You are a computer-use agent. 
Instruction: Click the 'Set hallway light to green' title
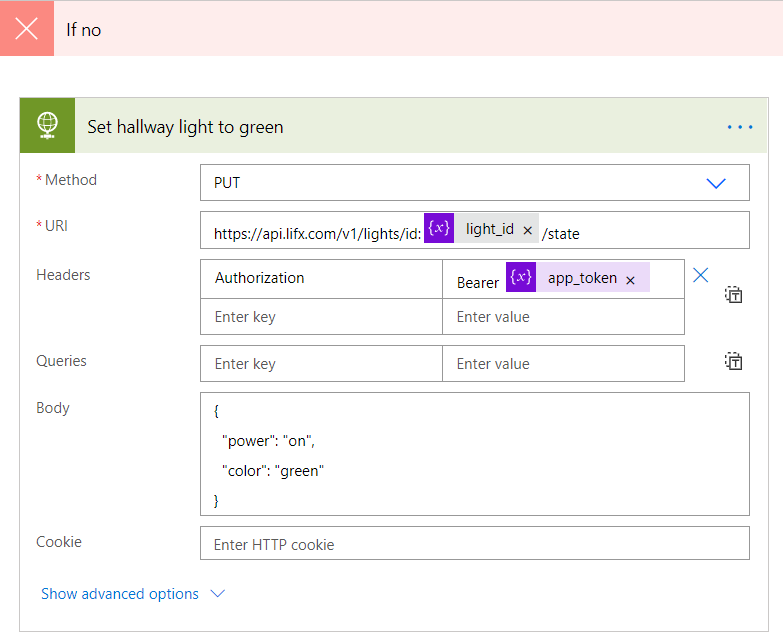(x=185, y=127)
